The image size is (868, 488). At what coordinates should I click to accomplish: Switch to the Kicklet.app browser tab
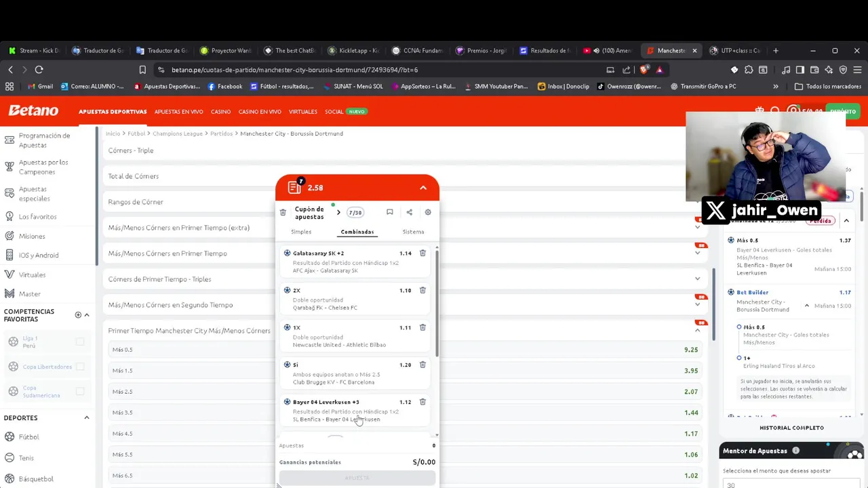click(353, 51)
